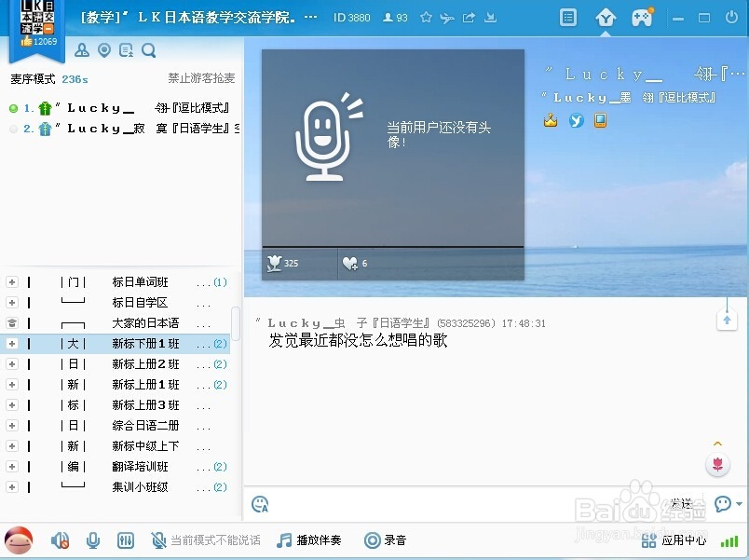Click the green signal strength indicator
Image resolution: width=749 pixels, height=560 pixels.
click(x=730, y=540)
